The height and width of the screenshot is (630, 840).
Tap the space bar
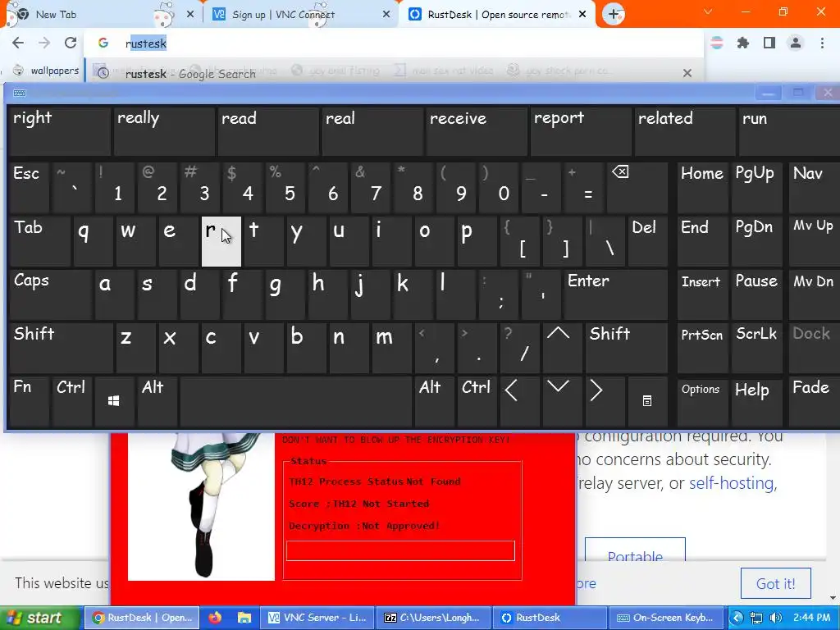295,401
